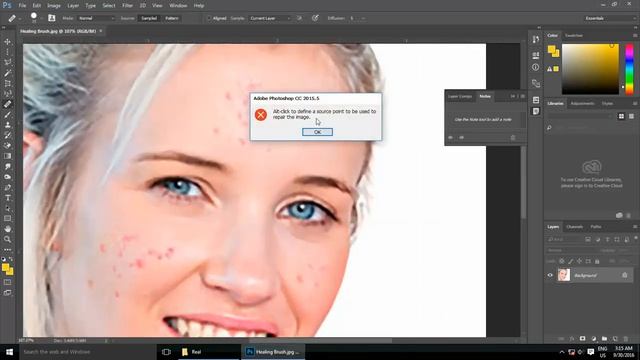The image size is (640, 360).
Task: Select the Gradient tool
Action: (7, 156)
